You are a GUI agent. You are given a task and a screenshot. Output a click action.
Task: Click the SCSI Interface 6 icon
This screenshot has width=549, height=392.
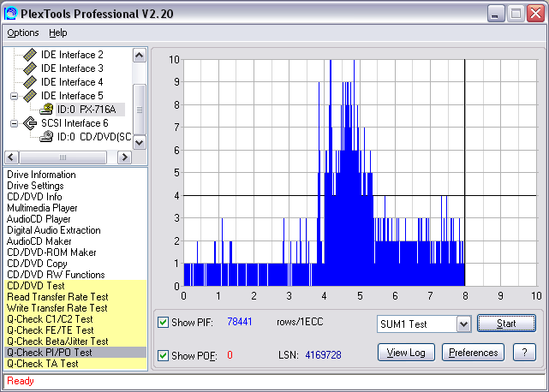(x=30, y=123)
